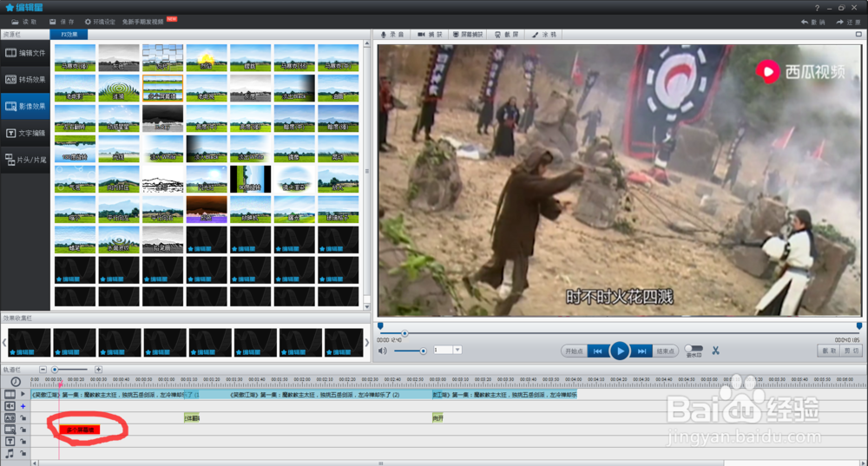Image resolution: width=868 pixels, height=466 pixels.
Task: Open the 读取 load file button
Action: (x=23, y=22)
